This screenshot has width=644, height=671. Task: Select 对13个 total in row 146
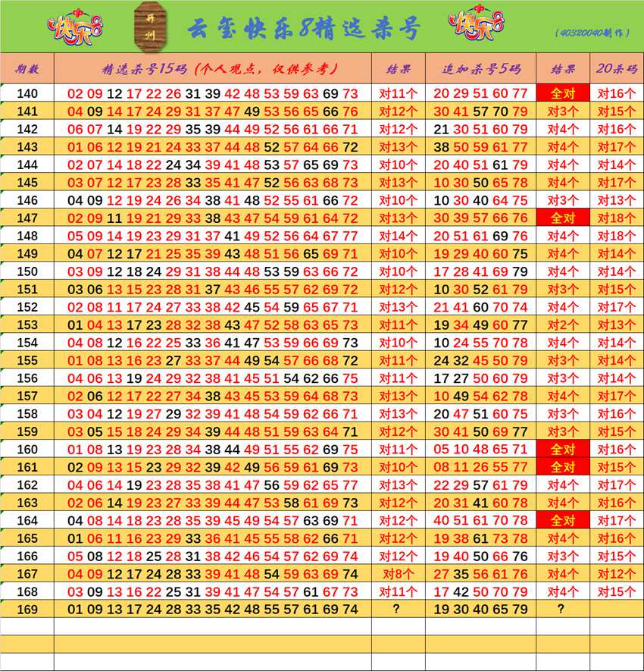click(617, 200)
